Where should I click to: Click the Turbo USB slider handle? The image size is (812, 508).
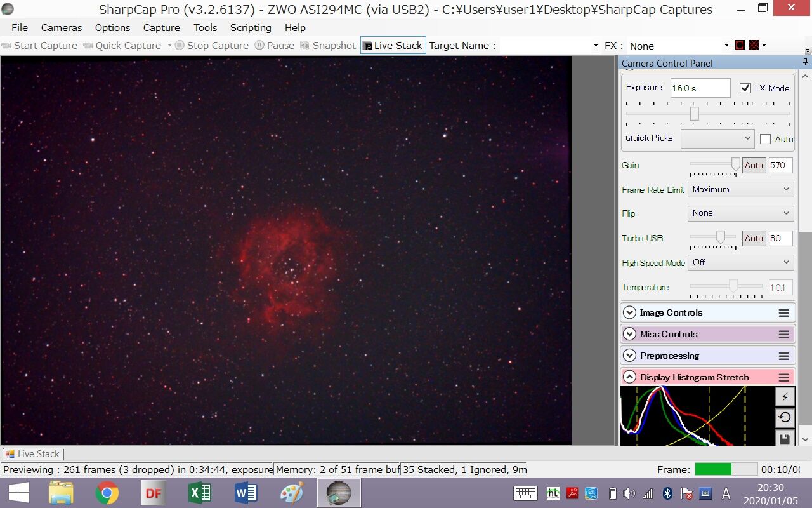coord(721,237)
